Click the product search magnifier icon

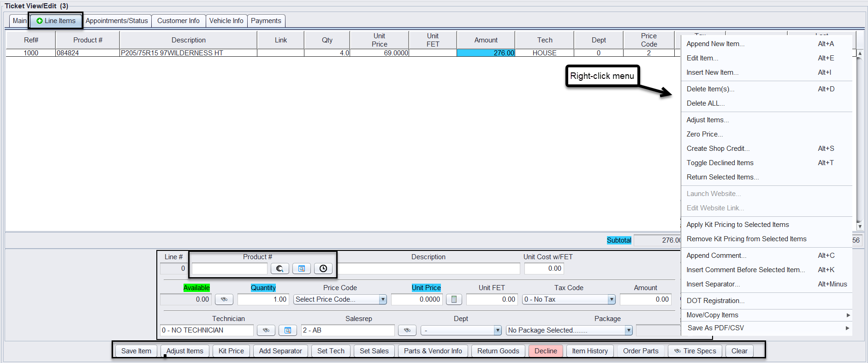coord(279,268)
